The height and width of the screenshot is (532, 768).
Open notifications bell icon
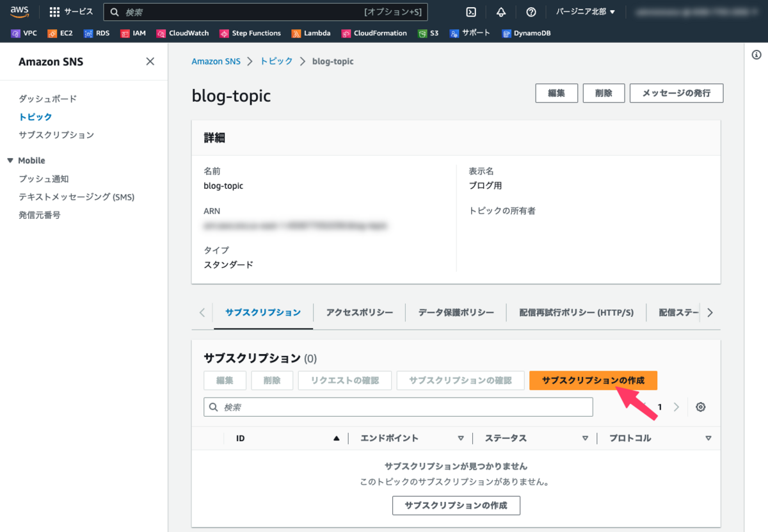501,12
